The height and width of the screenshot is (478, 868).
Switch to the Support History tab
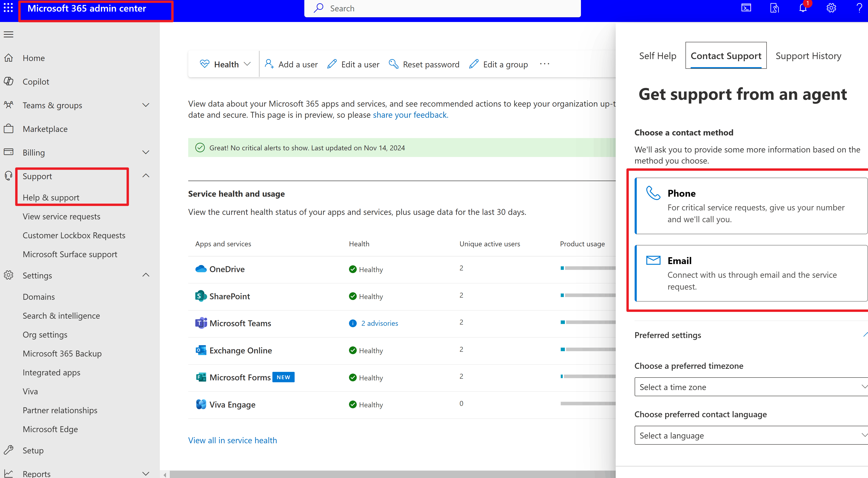click(x=808, y=56)
